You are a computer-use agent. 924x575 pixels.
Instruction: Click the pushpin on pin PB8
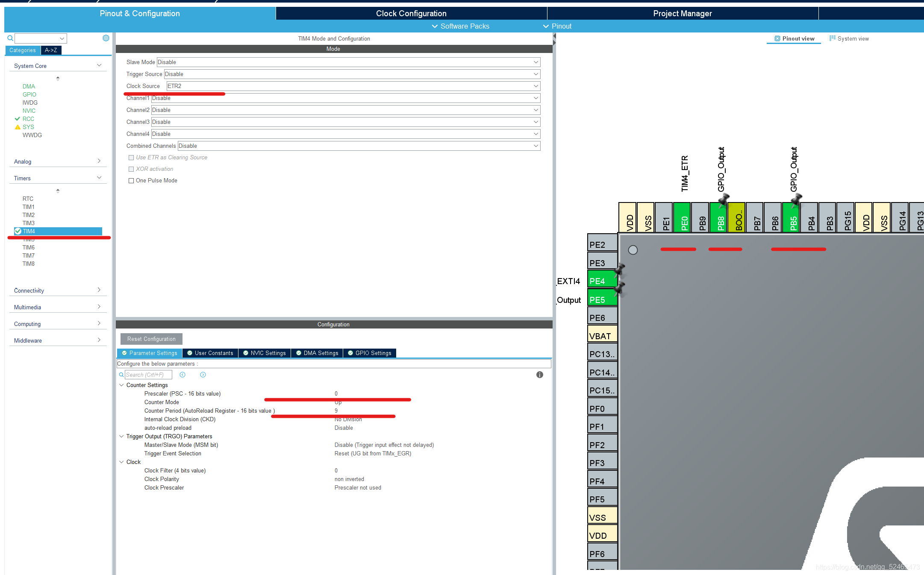[723, 200]
